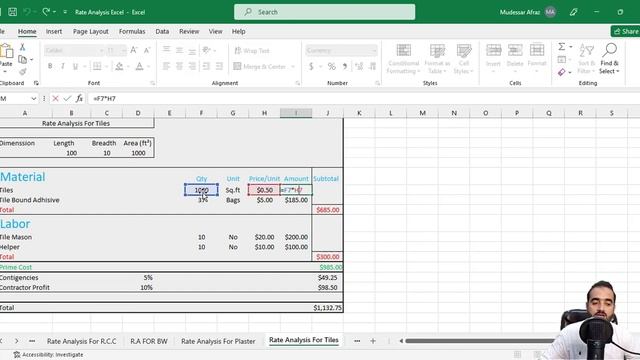
Task: Open the Page Layout tab
Action: (91, 31)
